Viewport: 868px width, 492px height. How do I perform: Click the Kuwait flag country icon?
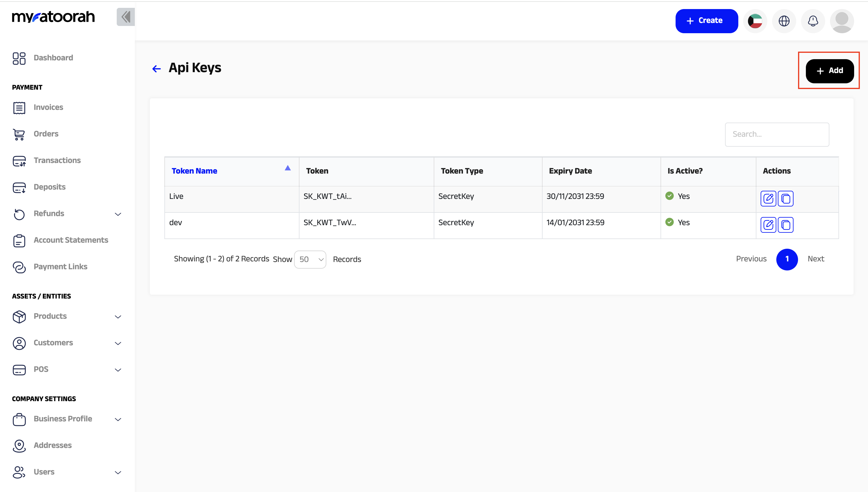coord(755,21)
